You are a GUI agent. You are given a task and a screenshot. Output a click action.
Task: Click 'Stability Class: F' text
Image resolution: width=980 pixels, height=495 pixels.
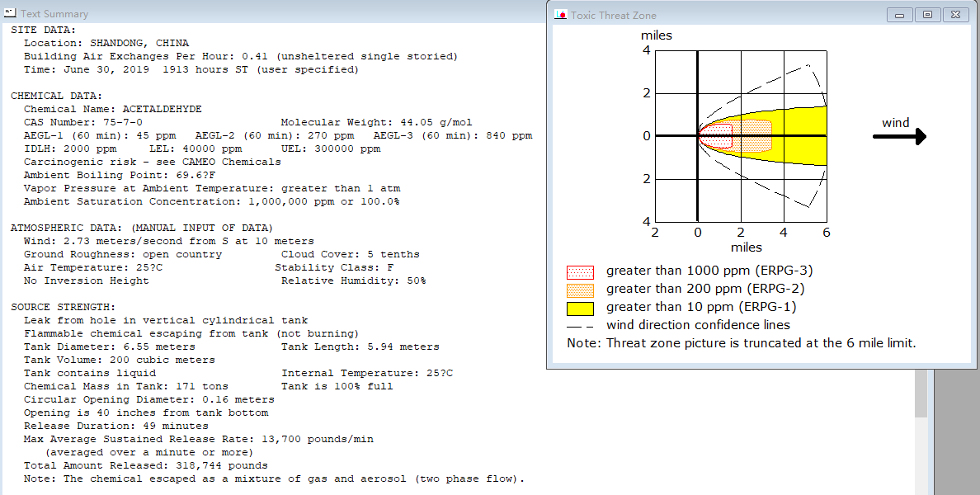click(334, 267)
